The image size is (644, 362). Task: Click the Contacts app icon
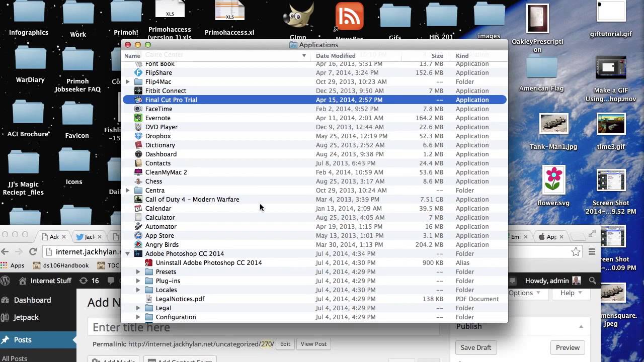[138, 163]
